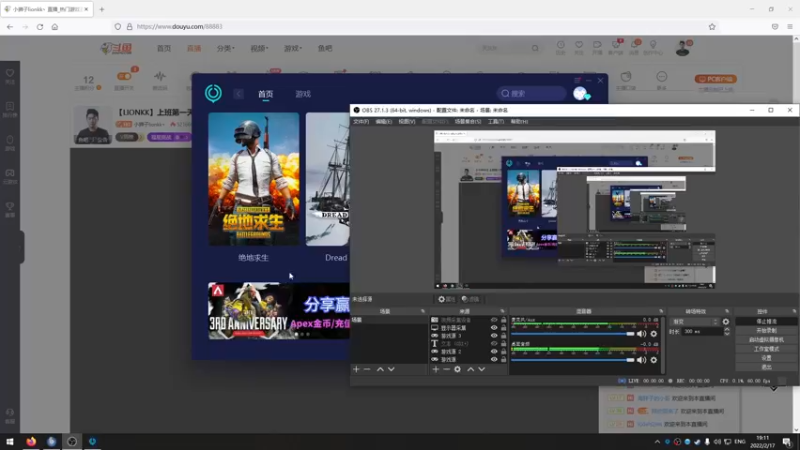Go back in the game launcher
The height and width of the screenshot is (450, 800).
[x=238, y=94]
